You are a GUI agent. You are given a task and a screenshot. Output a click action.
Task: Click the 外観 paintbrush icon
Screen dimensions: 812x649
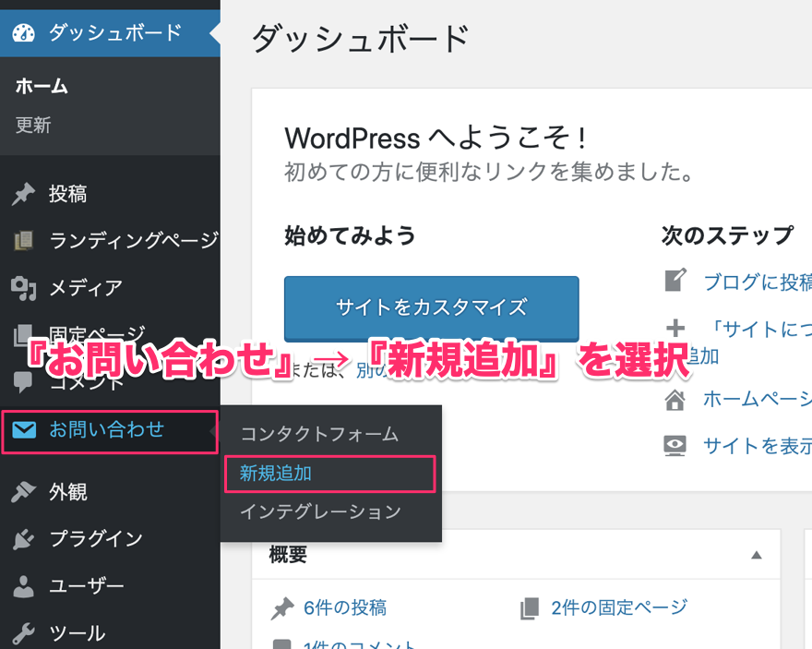click(x=24, y=492)
